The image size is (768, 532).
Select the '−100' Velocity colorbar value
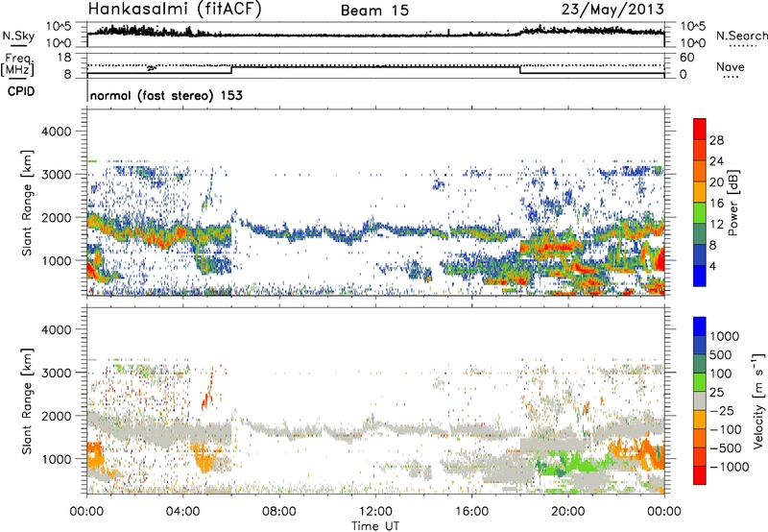(x=726, y=429)
